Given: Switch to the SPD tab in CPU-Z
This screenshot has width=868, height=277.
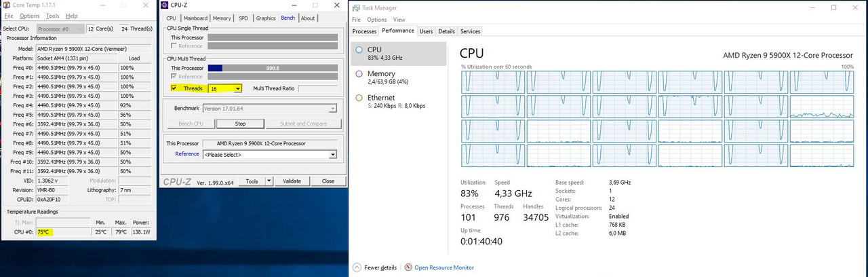Looking at the screenshot, I should click(243, 18).
